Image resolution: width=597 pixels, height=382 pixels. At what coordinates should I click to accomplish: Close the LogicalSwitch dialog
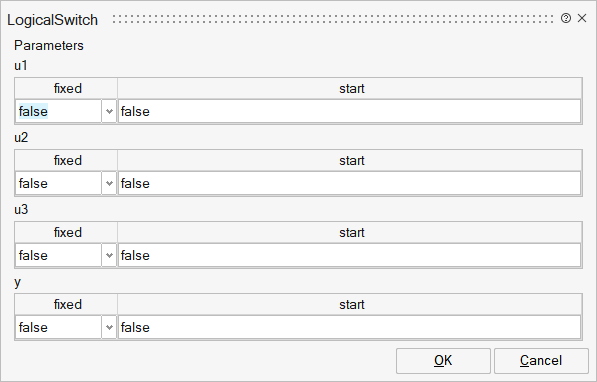point(582,18)
